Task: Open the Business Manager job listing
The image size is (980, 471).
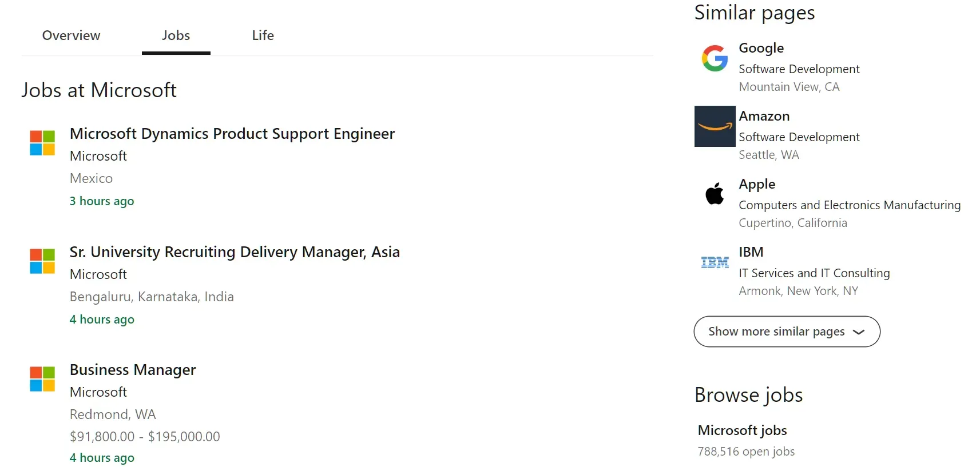Action: 133,370
